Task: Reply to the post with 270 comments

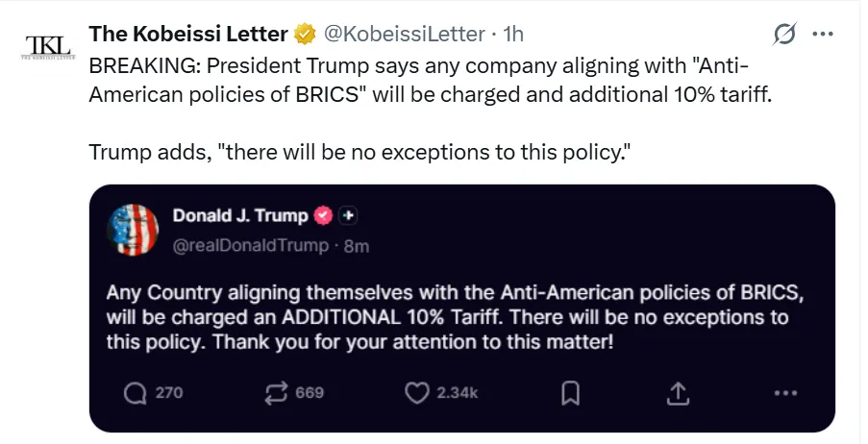Action: click(137, 392)
